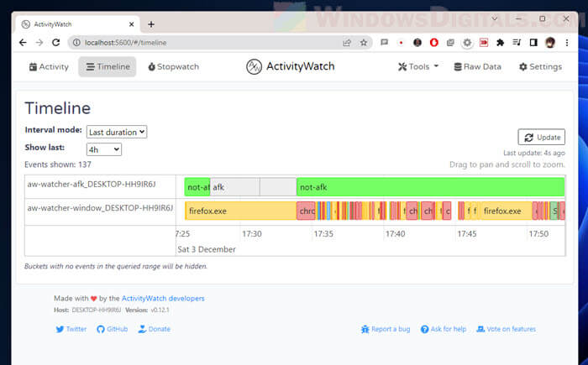Open the Show last 4h dropdown
This screenshot has width=588, height=365.
click(104, 149)
